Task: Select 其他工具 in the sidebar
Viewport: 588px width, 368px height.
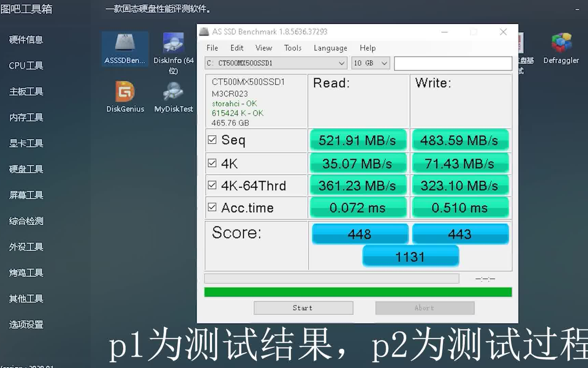Action: click(26, 298)
